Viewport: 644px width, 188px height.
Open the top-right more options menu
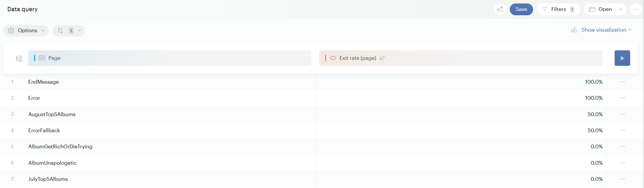[636, 9]
